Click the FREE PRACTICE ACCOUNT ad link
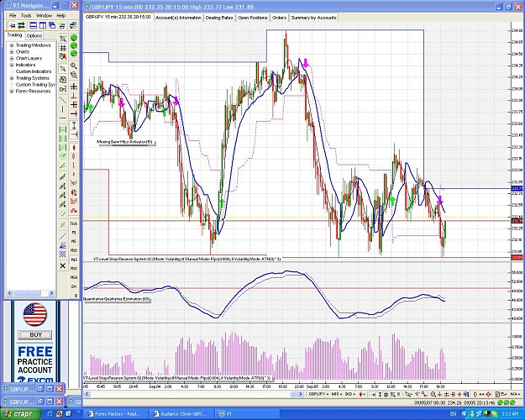The height and width of the screenshot is (420, 525). tap(35, 360)
